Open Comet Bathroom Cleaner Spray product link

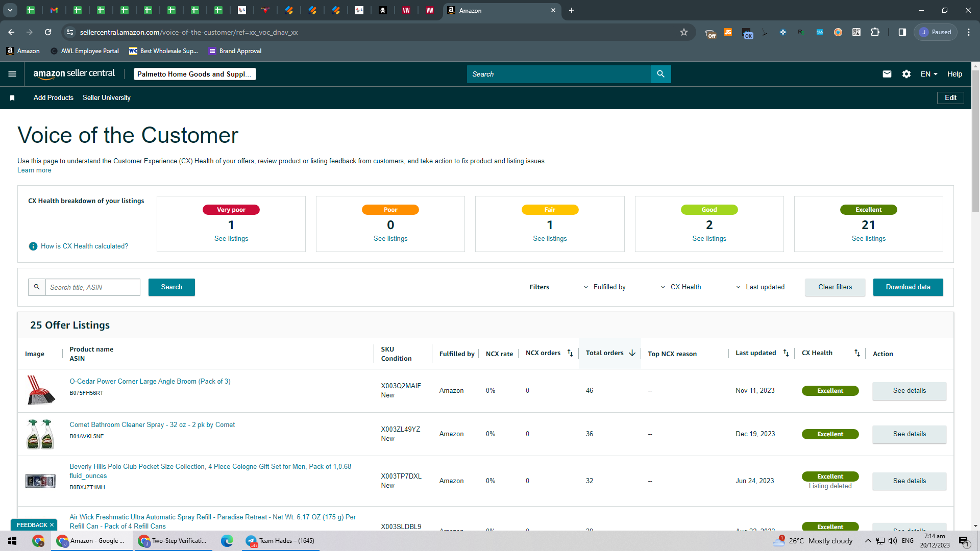pos(152,425)
